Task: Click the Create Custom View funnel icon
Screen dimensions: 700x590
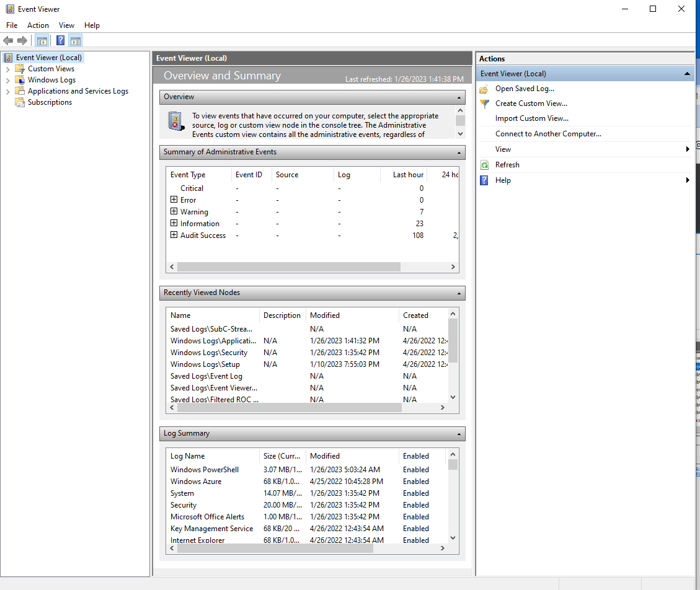Action: pyautogui.click(x=484, y=104)
